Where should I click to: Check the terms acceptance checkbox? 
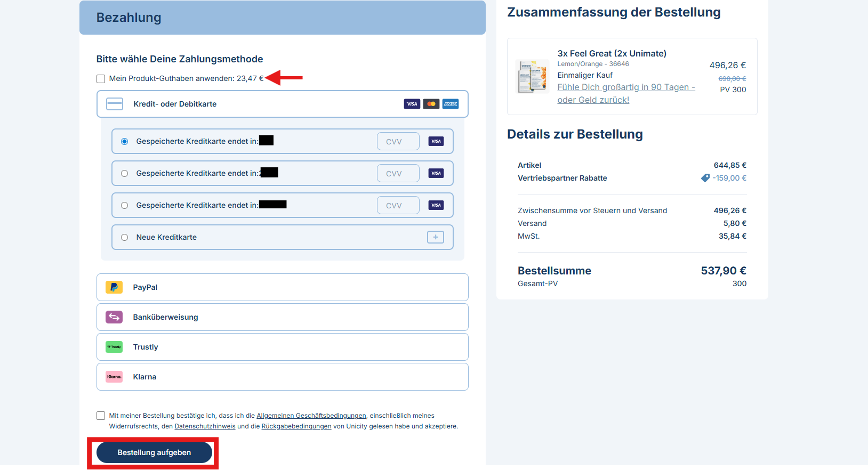[101, 416]
